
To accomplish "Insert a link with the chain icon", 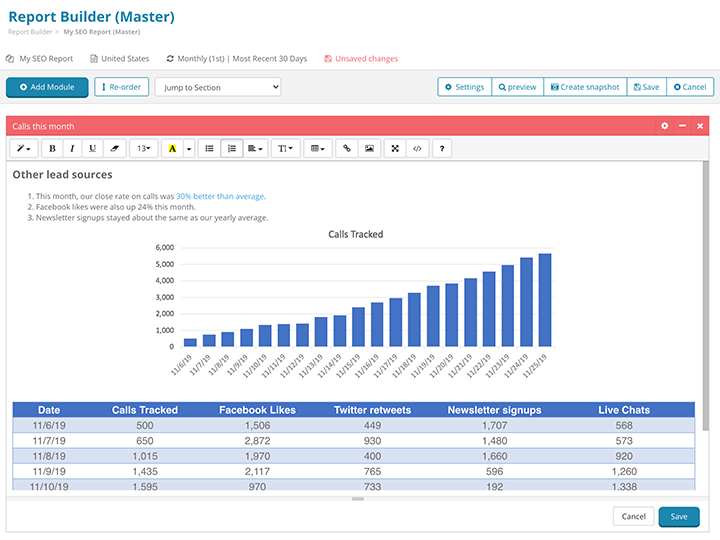I will click(x=347, y=148).
